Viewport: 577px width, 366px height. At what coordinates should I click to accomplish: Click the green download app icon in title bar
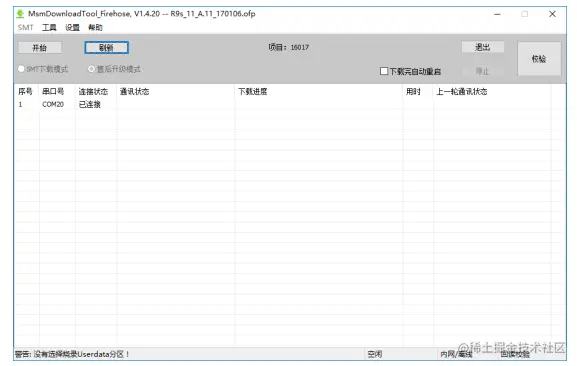pos(20,14)
